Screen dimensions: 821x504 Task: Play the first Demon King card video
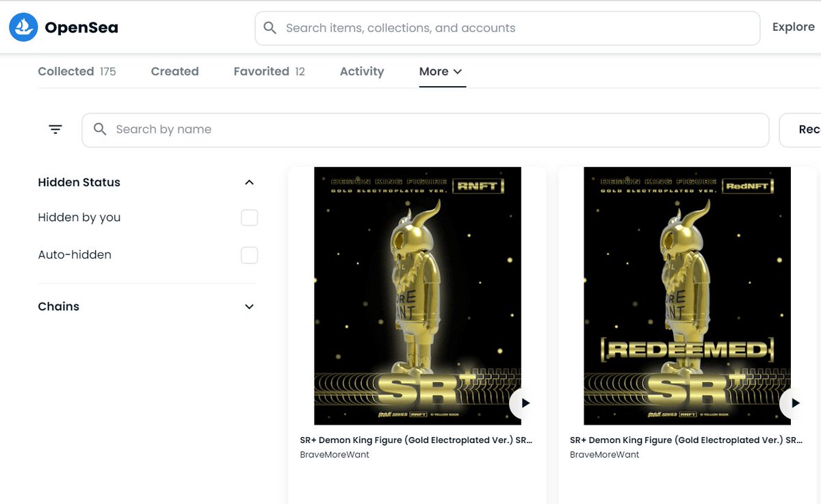tap(524, 403)
